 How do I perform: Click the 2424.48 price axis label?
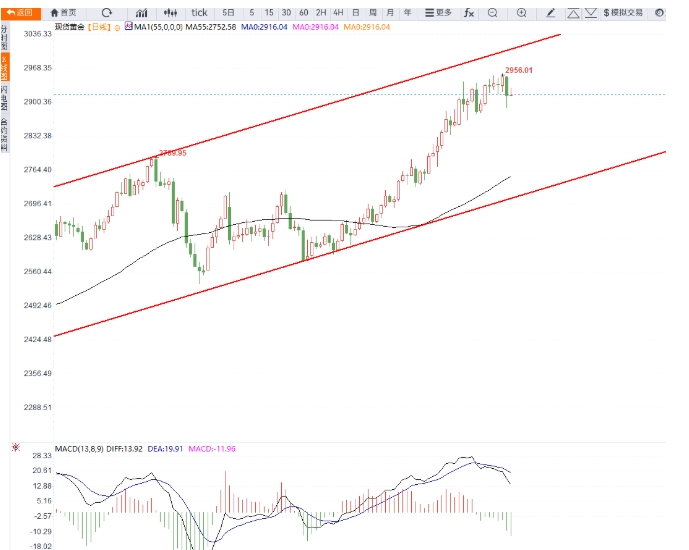(37, 339)
